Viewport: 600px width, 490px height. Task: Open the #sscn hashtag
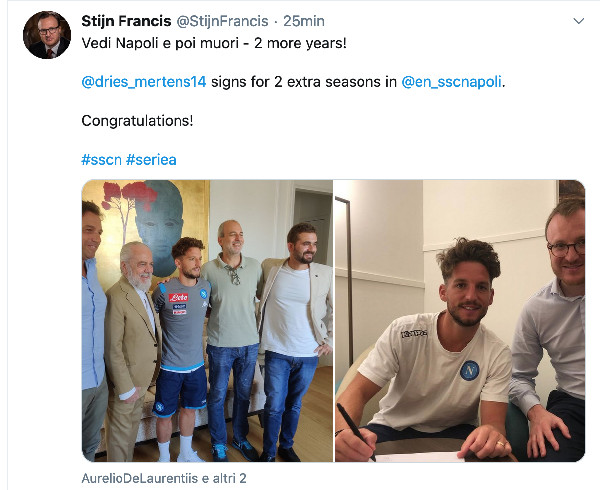pyautogui.click(x=101, y=160)
